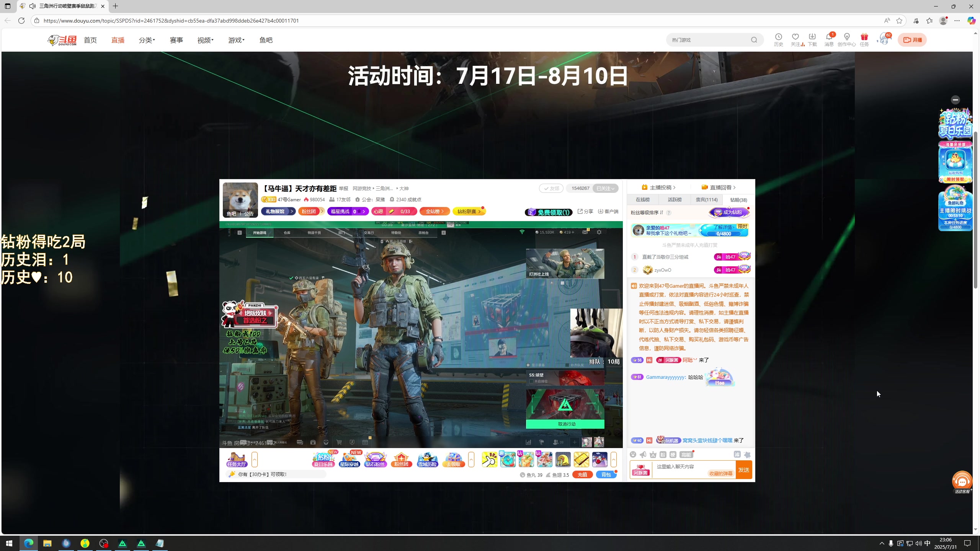
Task: Click the 心愿 0/33 progress pill
Action: pos(395,212)
